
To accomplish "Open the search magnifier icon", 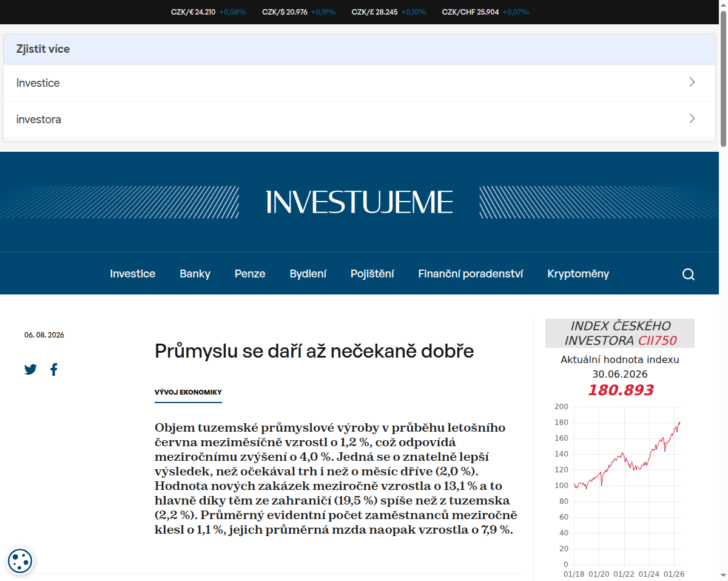I will click(x=688, y=274).
